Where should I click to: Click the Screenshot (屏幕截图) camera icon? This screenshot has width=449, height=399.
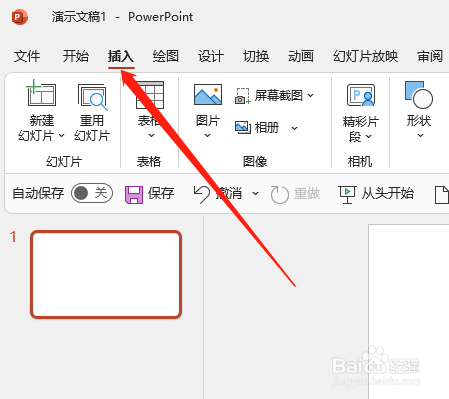[x=243, y=96]
